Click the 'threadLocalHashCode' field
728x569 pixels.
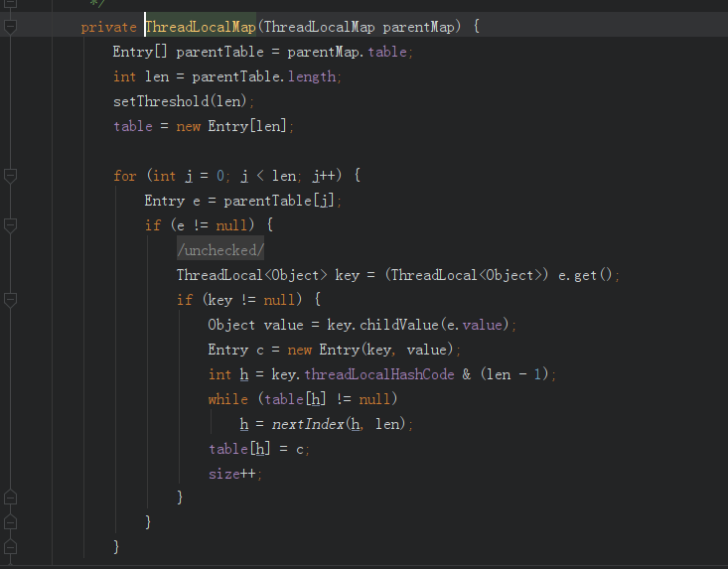point(379,374)
